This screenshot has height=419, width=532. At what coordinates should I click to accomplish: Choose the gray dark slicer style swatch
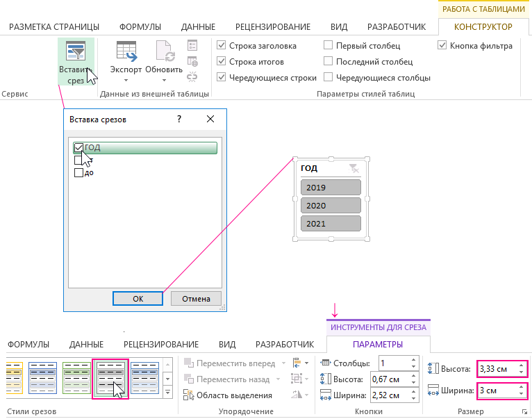pos(110,379)
